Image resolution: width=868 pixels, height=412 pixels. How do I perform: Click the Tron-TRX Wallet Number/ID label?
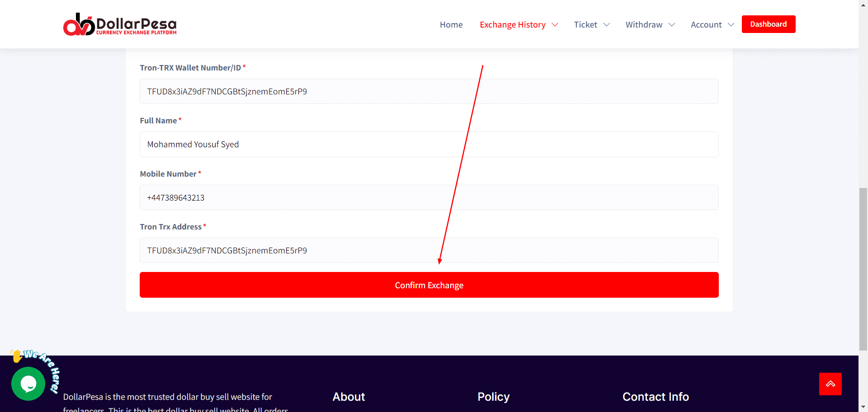click(190, 68)
